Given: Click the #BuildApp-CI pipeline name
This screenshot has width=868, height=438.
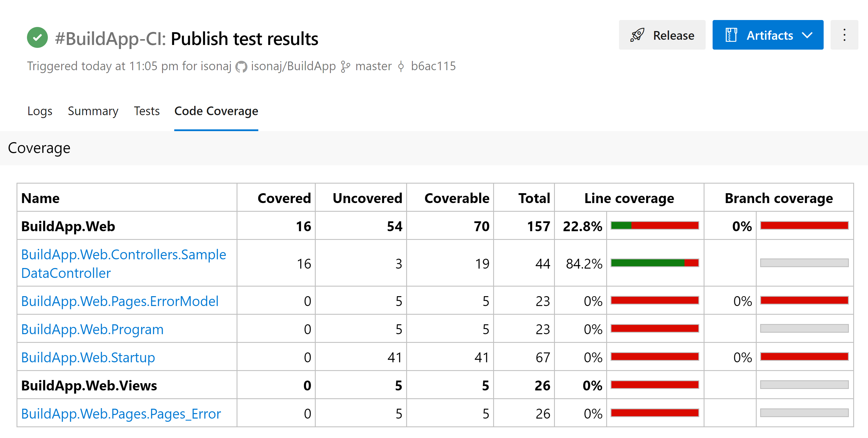Looking at the screenshot, I should 110,39.
